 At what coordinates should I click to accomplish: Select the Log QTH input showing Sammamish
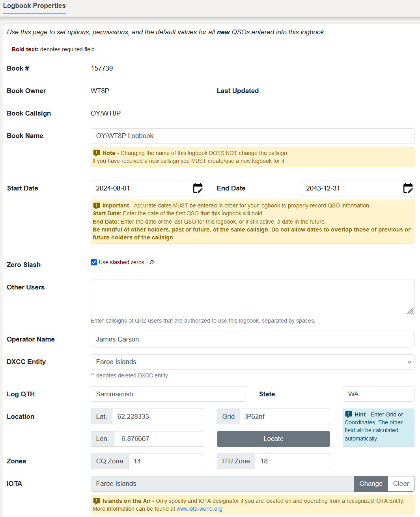tap(168, 394)
